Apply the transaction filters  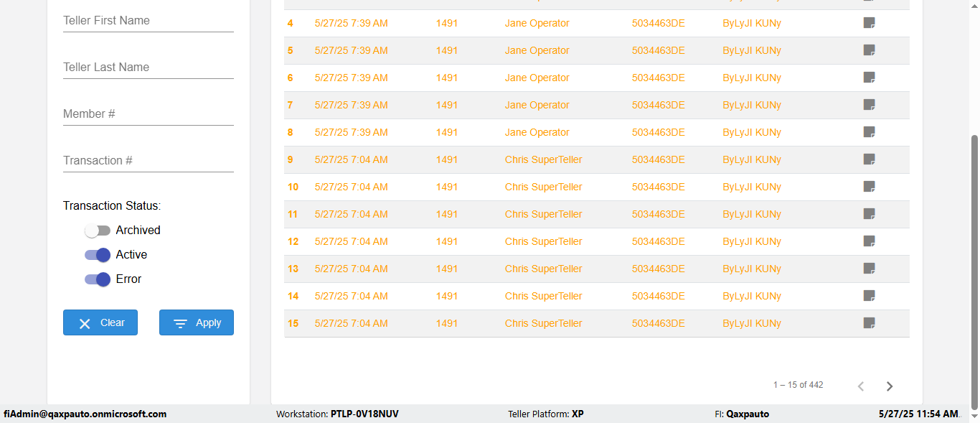coord(197,322)
